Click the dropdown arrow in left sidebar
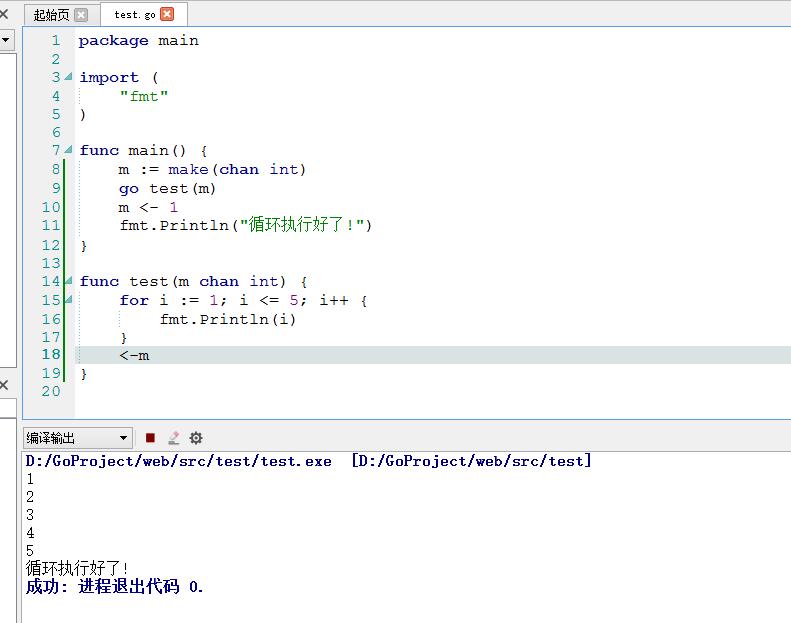Viewport: 791px width, 623px height. tap(5, 39)
